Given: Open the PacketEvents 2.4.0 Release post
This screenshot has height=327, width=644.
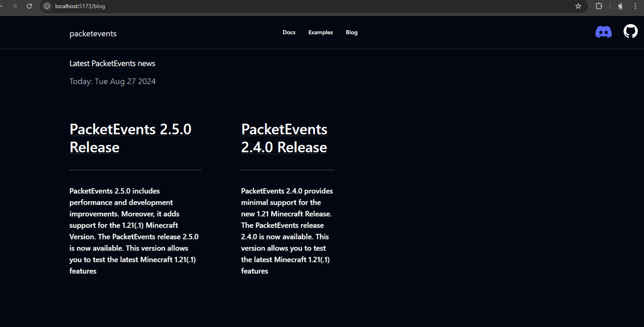Looking at the screenshot, I should (284, 138).
